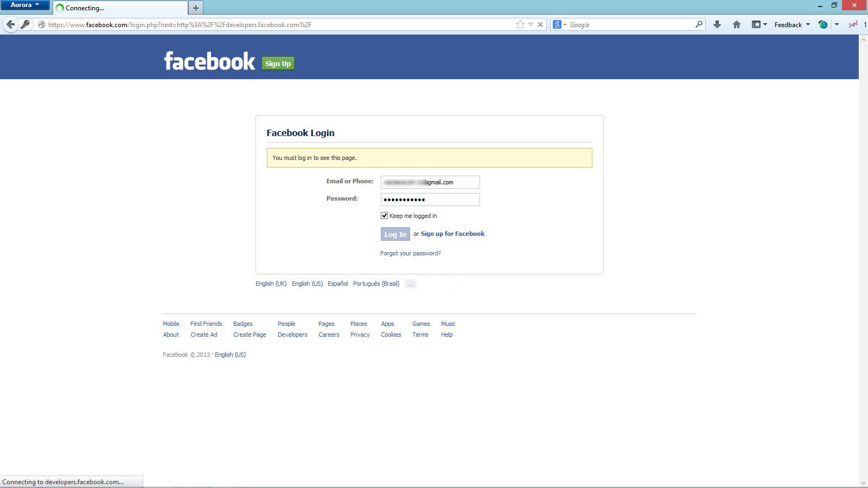Focus the Email or Phone field

pos(430,182)
